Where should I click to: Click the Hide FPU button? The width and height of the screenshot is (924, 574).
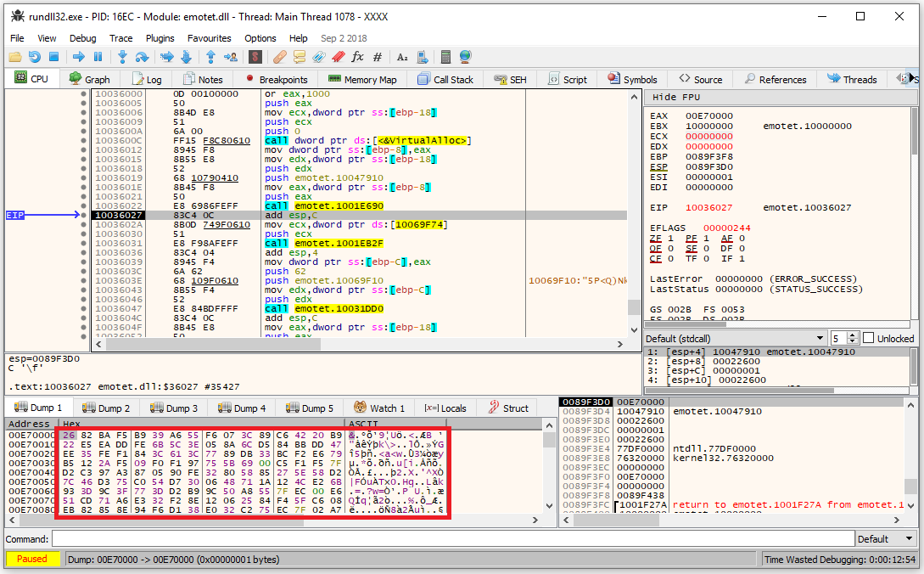point(676,98)
